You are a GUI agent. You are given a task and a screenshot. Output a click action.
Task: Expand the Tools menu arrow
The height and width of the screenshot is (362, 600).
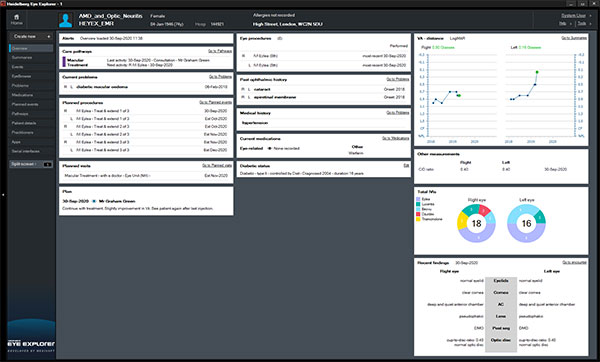click(591, 24)
